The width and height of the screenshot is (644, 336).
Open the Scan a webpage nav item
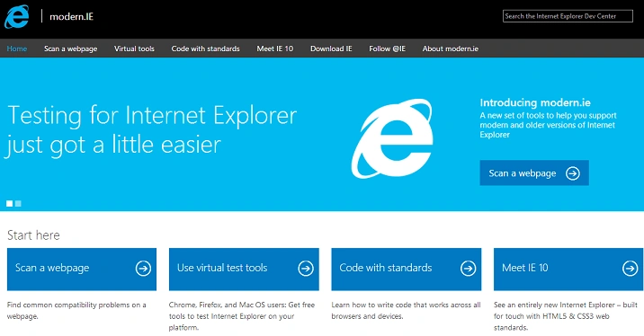click(x=71, y=49)
